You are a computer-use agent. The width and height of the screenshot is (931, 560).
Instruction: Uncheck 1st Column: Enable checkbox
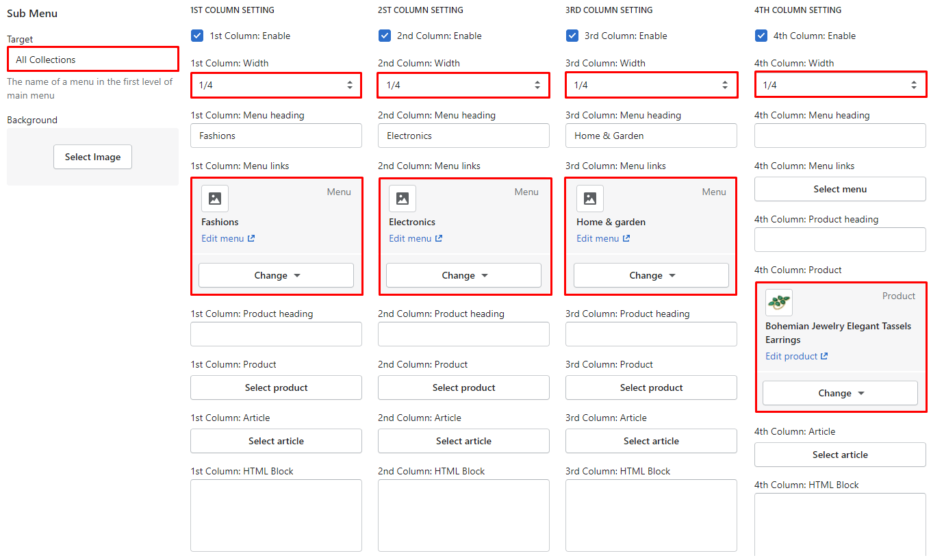pyautogui.click(x=197, y=36)
